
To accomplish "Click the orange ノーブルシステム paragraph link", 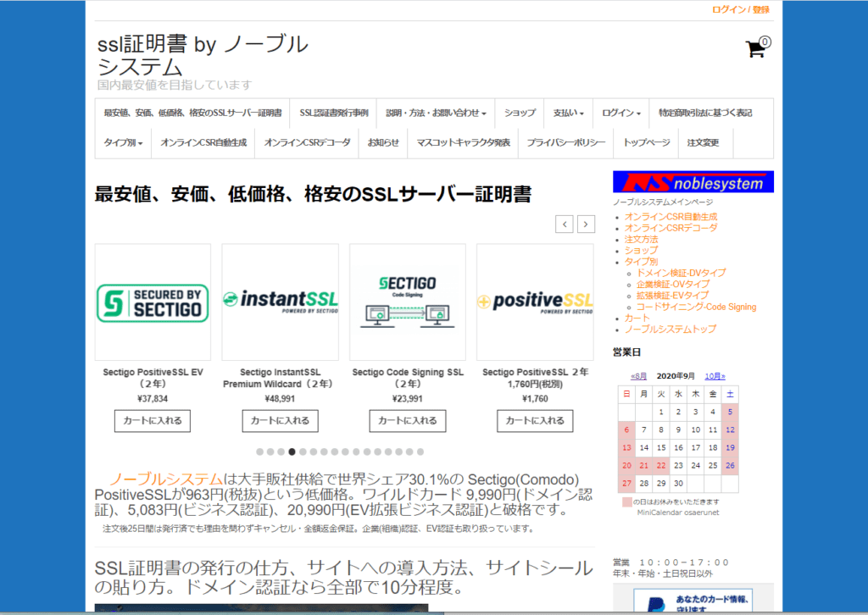I will (x=166, y=479).
